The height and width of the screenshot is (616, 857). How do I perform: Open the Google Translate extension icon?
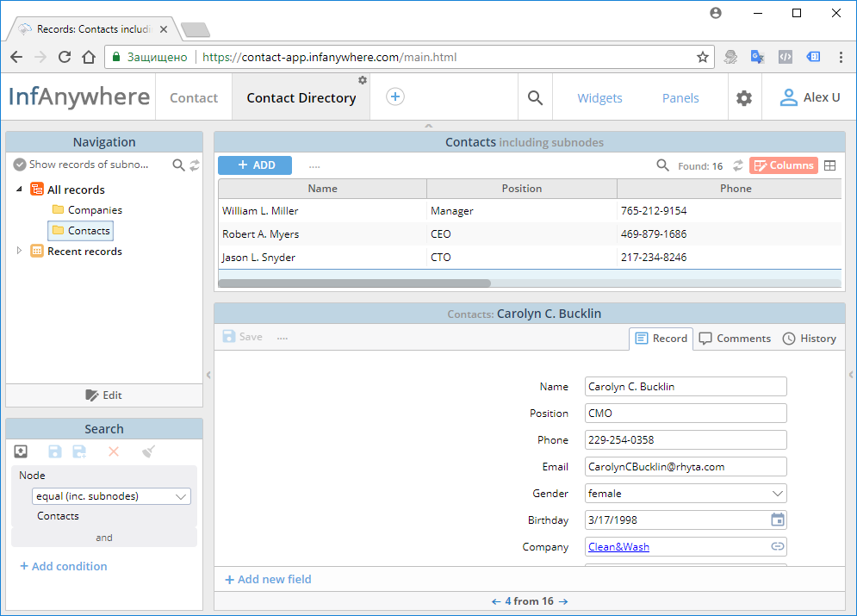coord(757,57)
